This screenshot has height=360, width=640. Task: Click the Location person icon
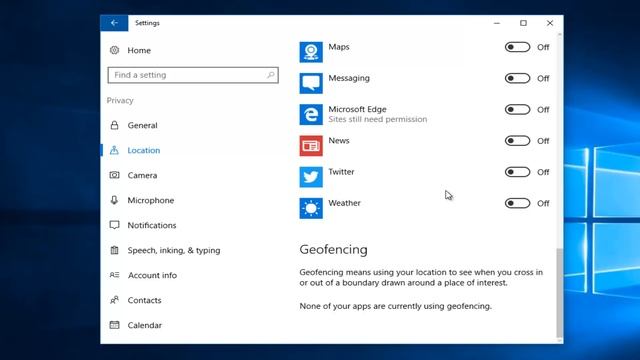point(114,150)
